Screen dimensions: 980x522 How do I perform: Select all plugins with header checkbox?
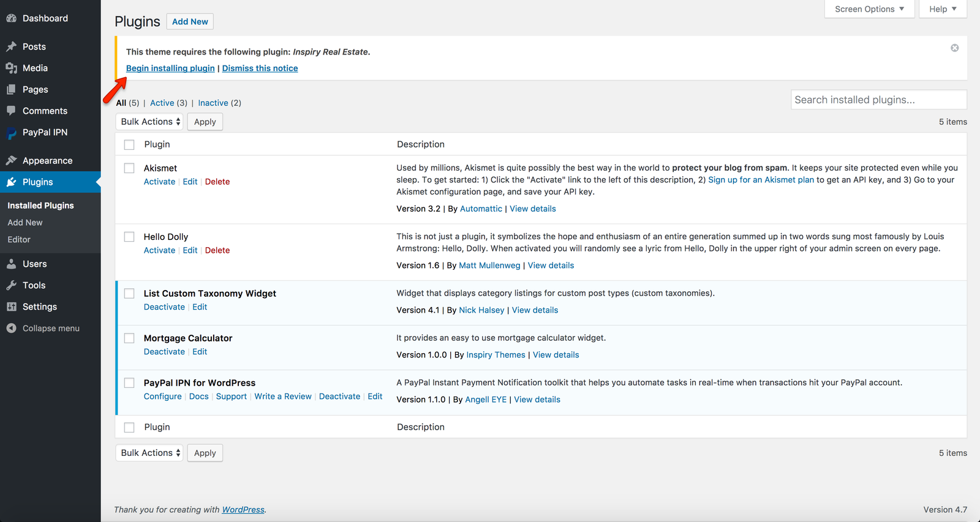point(129,144)
